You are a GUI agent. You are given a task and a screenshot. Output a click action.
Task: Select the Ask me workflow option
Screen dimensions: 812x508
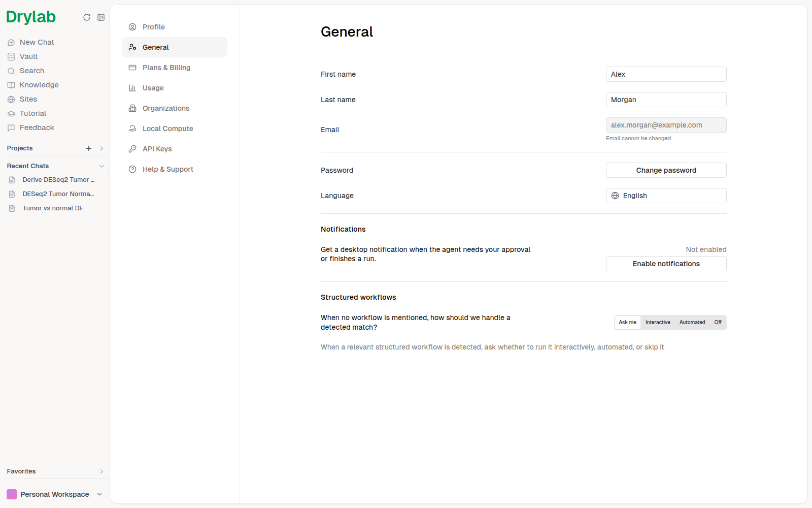point(627,323)
